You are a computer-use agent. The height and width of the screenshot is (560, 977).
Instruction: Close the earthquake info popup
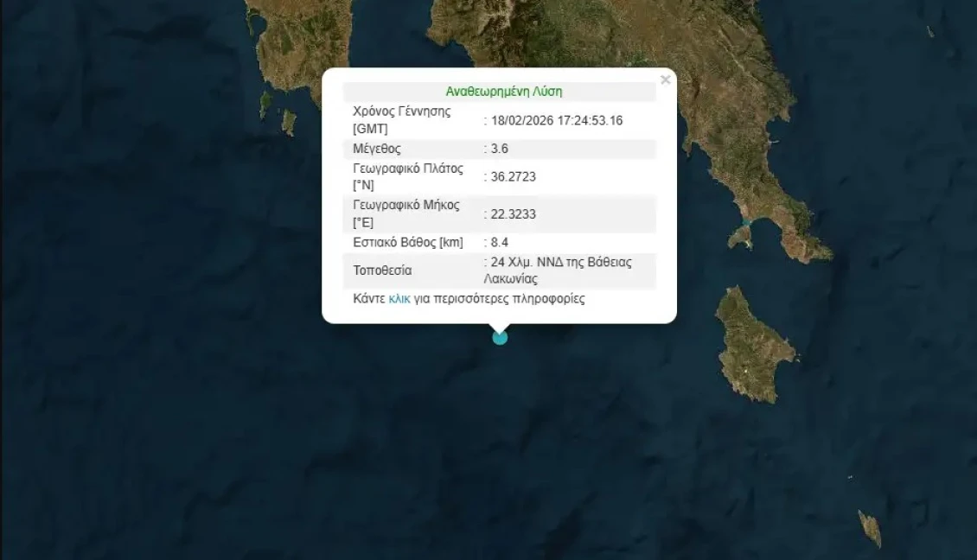tap(665, 80)
